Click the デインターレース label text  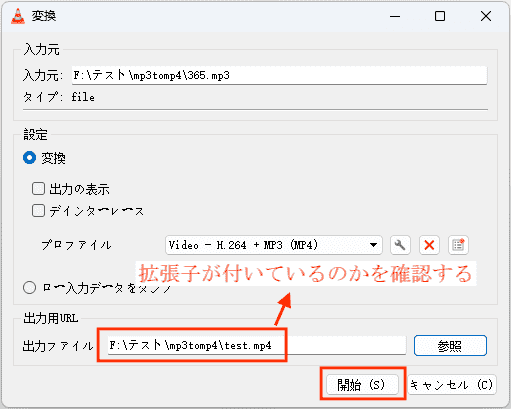[x=97, y=211]
